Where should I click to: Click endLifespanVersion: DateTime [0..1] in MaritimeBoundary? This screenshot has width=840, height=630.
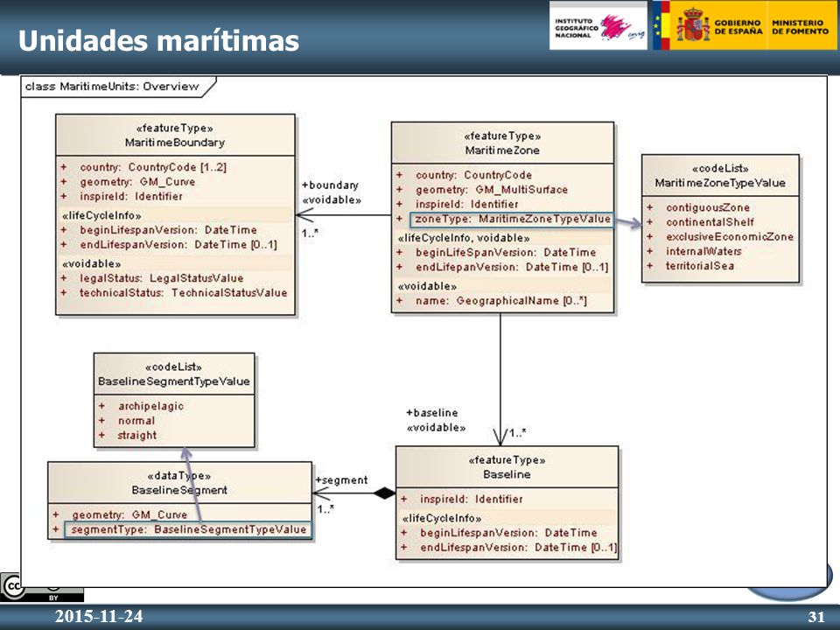click(178, 244)
